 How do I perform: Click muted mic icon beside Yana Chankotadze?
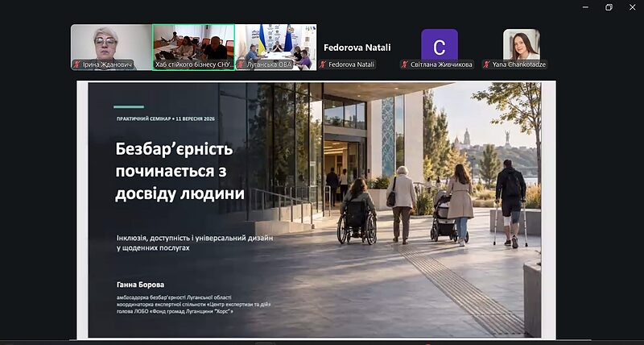[x=487, y=64]
